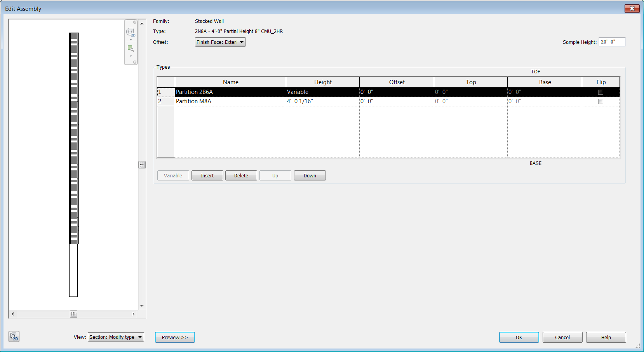The width and height of the screenshot is (644, 352).
Task: Click the Base cell for Partition M8A
Action: pyautogui.click(x=545, y=101)
